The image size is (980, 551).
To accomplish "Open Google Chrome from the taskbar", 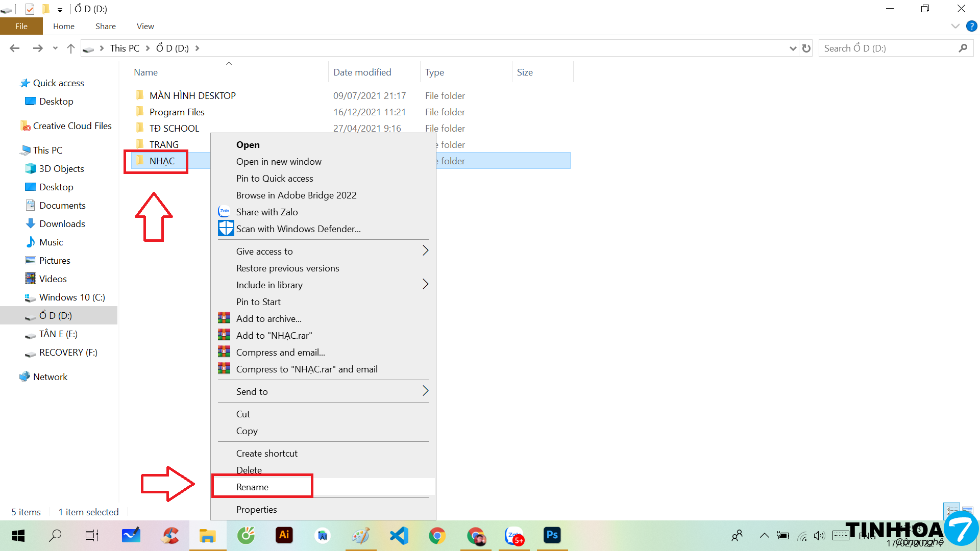I will [x=437, y=535].
